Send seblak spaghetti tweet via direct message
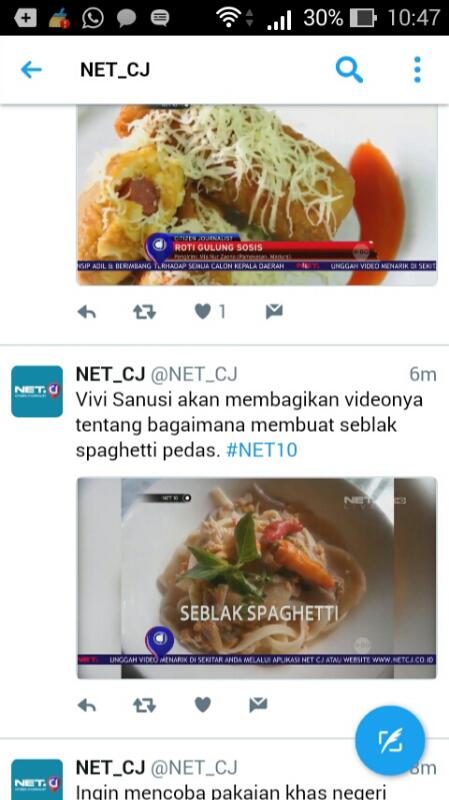449x800 pixels. [258, 705]
